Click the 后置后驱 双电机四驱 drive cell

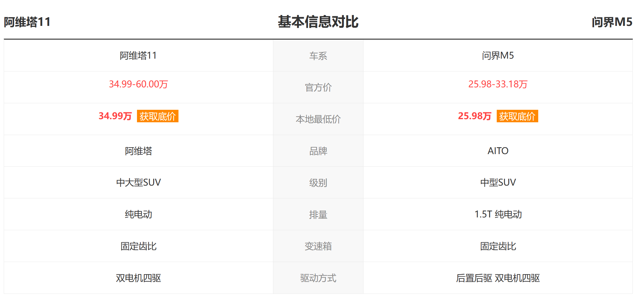(x=498, y=278)
